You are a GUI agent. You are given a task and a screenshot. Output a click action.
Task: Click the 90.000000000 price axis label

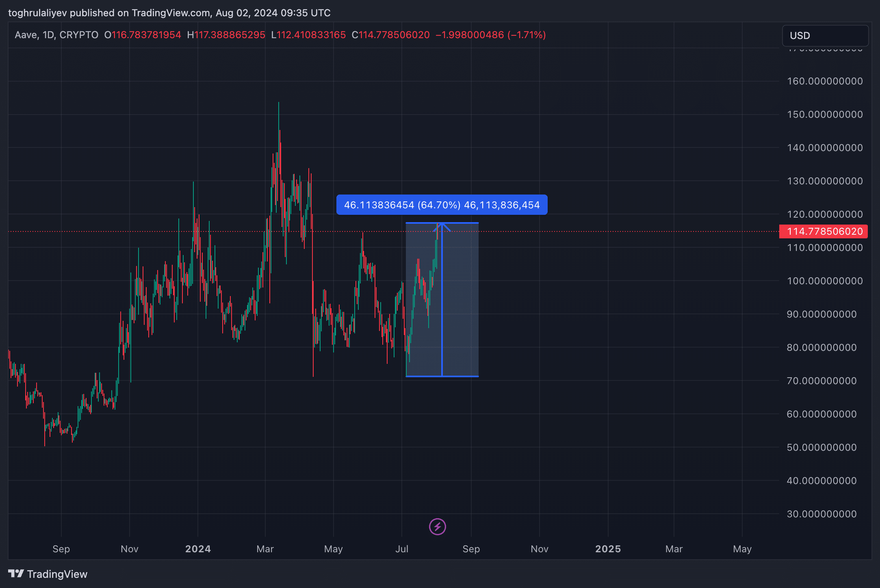(822, 314)
